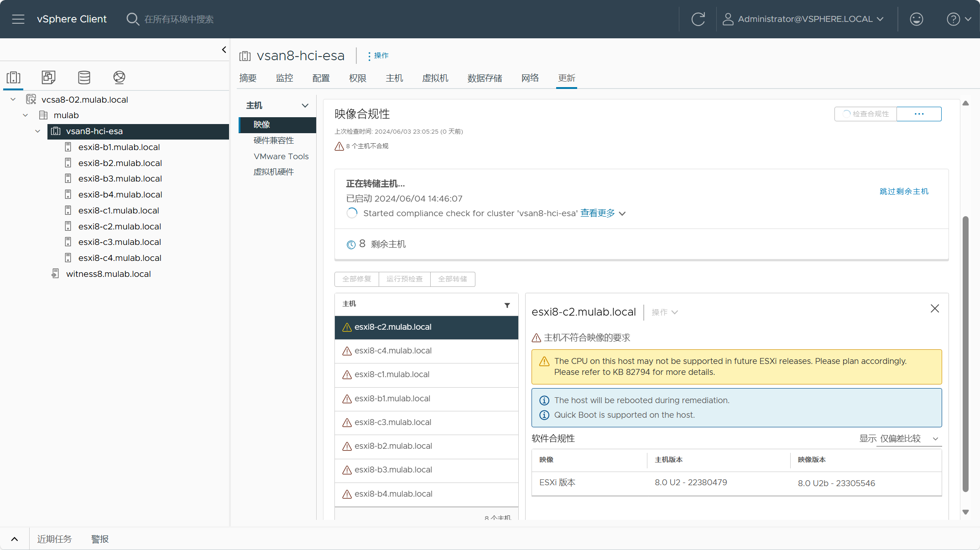Collapse the 主机 section in the update sidebar
Viewport: 980px width, 550px height.
tap(305, 105)
